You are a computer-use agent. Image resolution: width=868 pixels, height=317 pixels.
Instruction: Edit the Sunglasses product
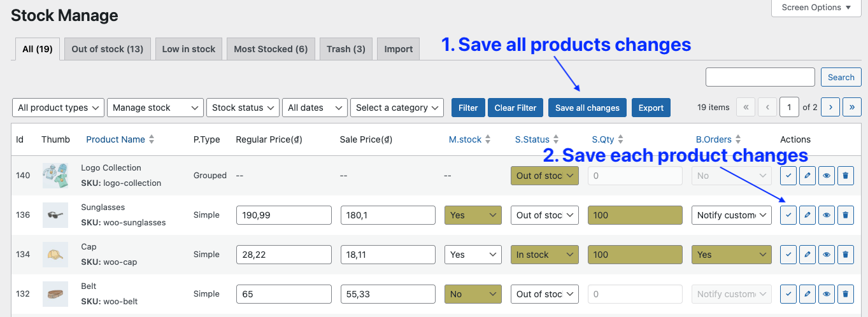coord(808,215)
